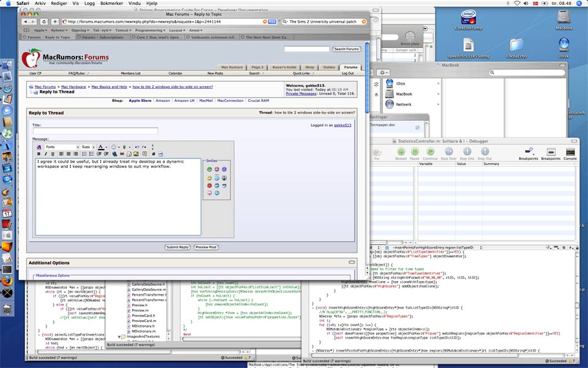Click Step Out in the Debugger toolbar

click(x=484, y=153)
